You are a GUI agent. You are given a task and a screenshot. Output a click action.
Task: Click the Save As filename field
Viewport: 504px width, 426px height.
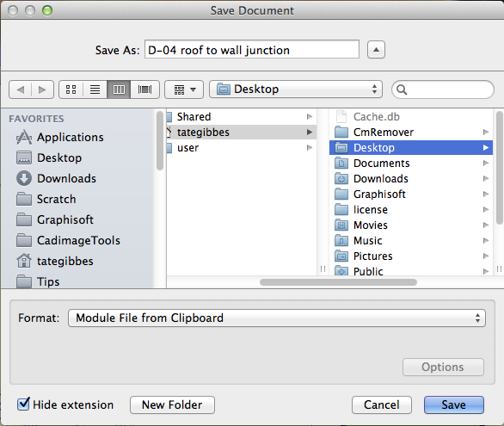pyautogui.click(x=252, y=50)
